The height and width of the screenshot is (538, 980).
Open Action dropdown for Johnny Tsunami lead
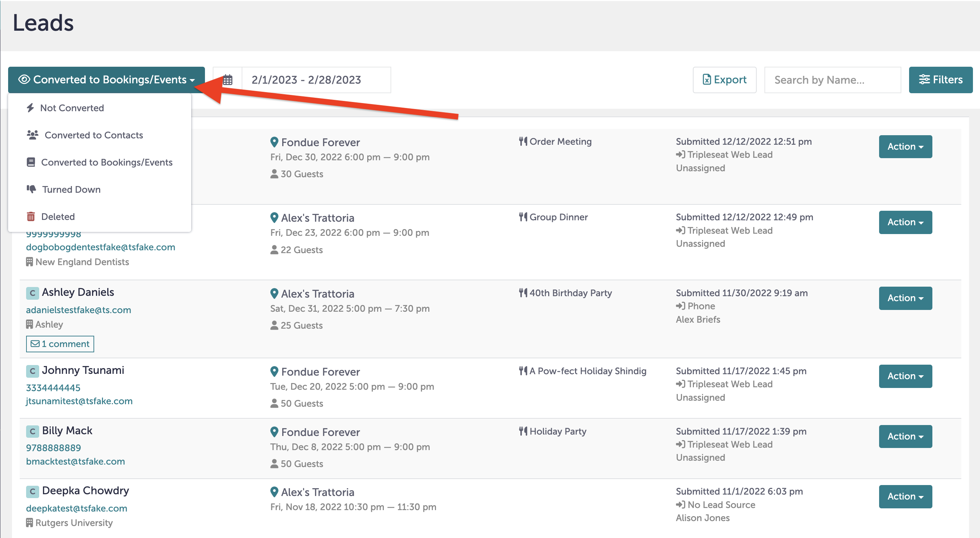pyautogui.click(x=905, y=376)
